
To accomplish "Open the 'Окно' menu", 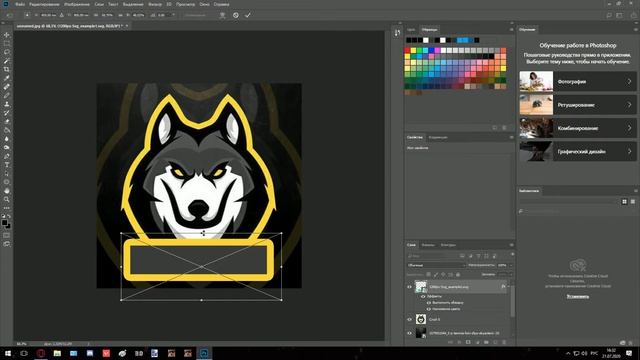I will [x=204, y=4].
